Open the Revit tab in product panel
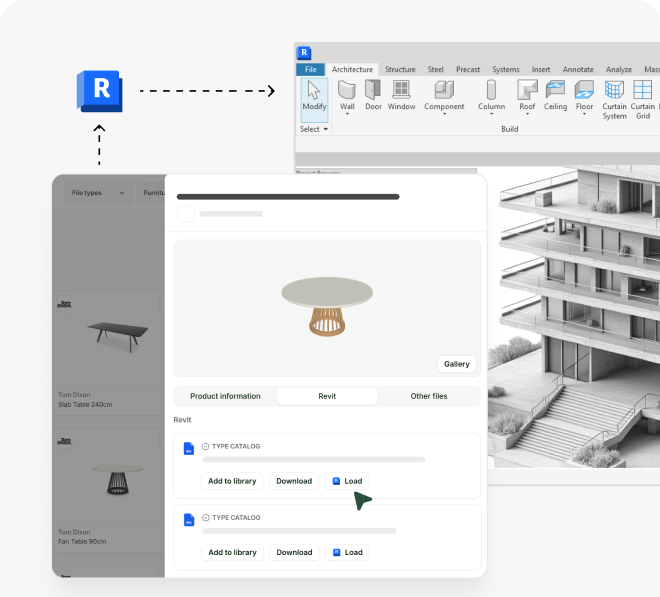Image resolution: width=660 pixels, height=597 pixels. 327,396
